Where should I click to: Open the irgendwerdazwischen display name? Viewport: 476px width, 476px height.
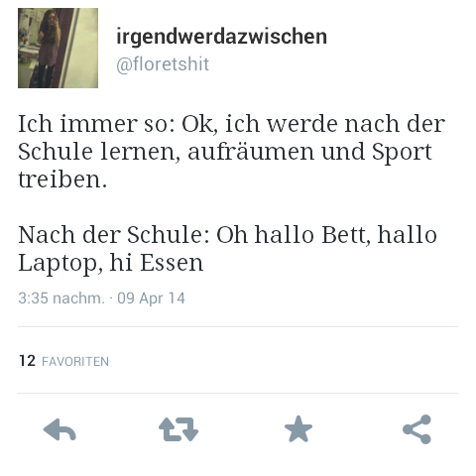pyautogui.click(x=221, y=36)
